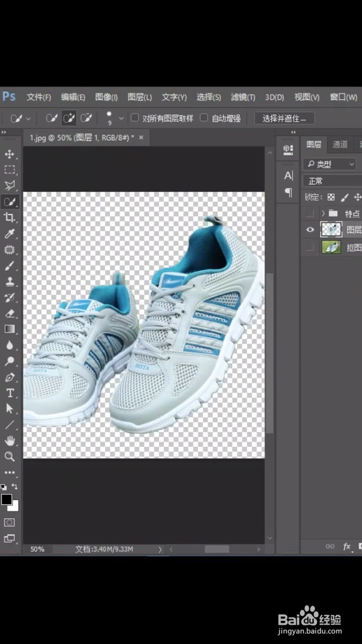Open the Edit Toolbar three-dots menu
This screenshot has height=644, width=362.
[x=10, y=472]
